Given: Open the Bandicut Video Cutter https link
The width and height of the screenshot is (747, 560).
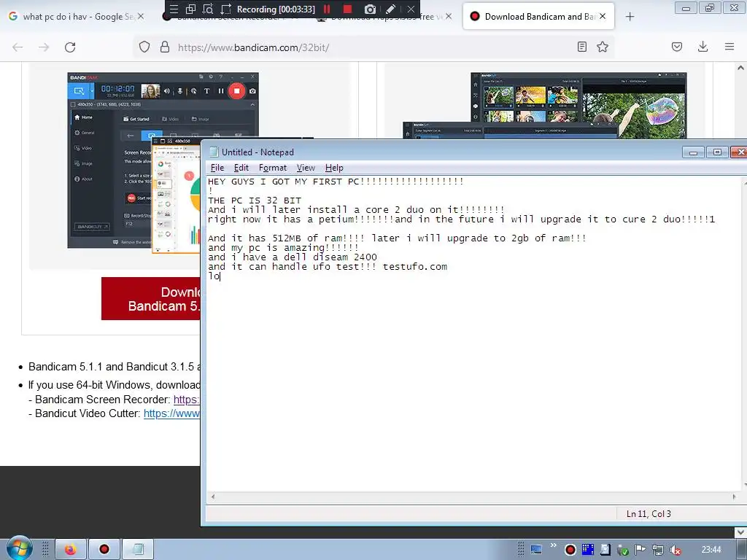Looking at the screenshot, I should tap(171, 413).
